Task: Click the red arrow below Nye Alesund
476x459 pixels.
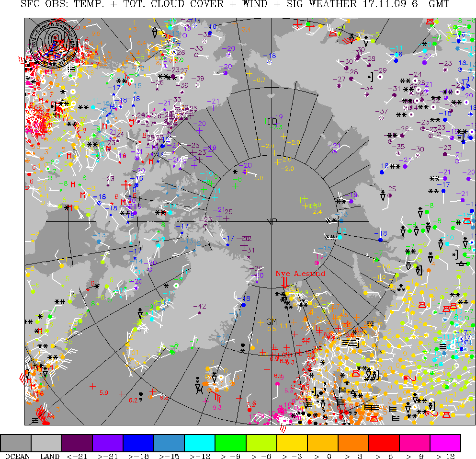Action: point(285,282)
